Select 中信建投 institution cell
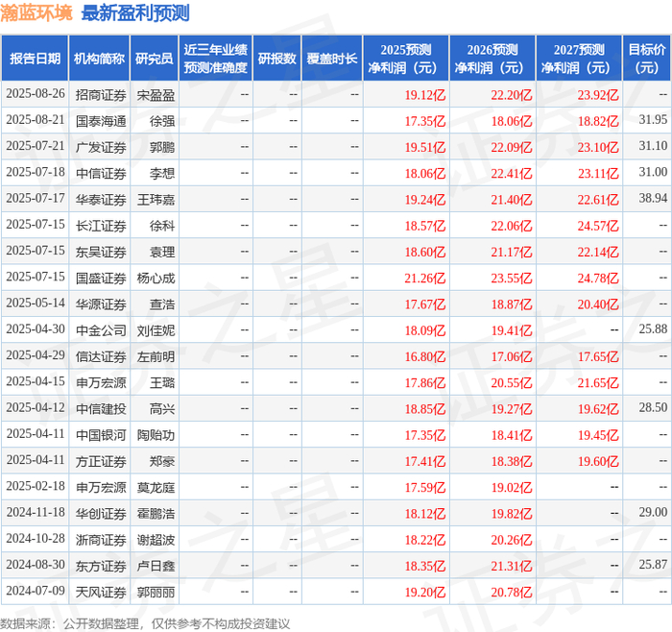 tap(101, 408)
